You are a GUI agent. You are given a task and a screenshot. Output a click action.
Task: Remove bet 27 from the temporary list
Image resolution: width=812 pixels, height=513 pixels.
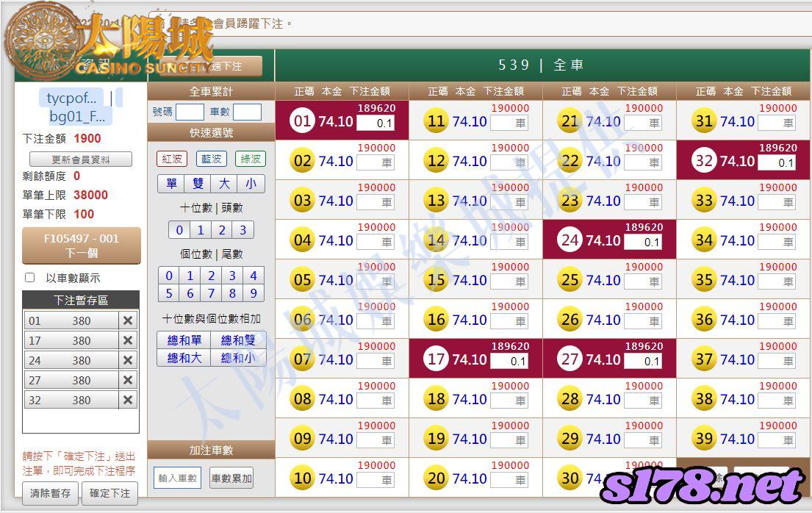pos(128,381)
